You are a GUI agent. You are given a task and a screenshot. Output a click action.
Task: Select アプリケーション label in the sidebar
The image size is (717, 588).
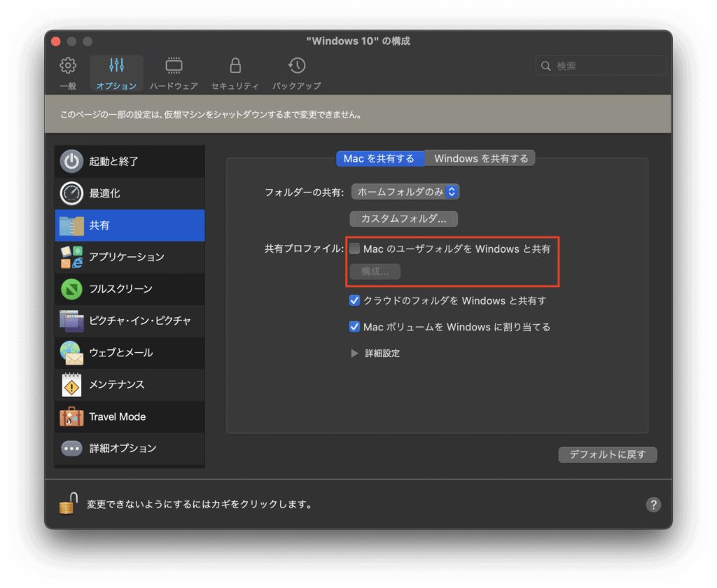point(127,257)
